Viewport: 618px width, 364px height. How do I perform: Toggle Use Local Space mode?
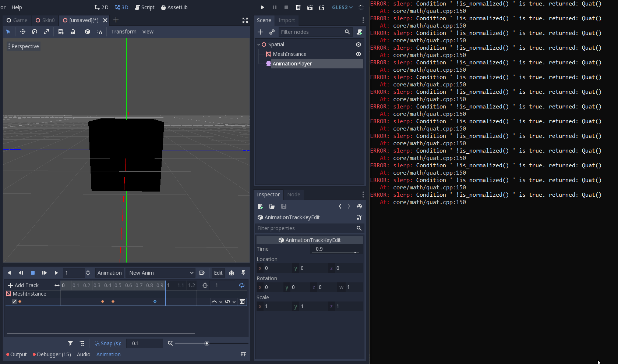(x=87, y=32)
